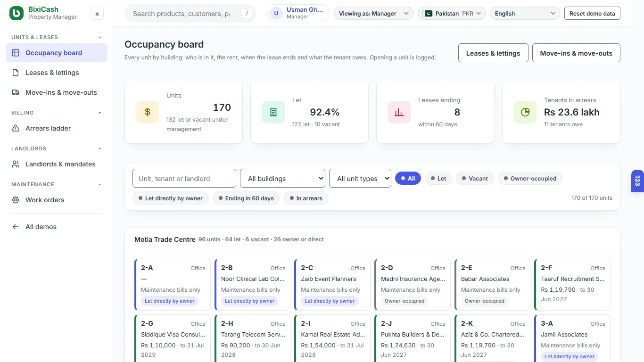Click the Occupancy board grid icon
The height and width of the screenshot is (362, 644).
tap(16, 53)
